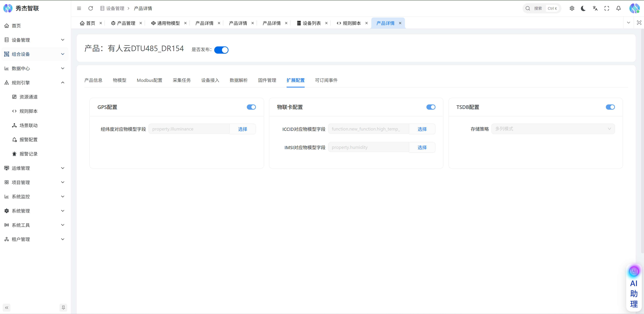Collapse sidebar with double-arrow icon
The width and height of the screenshot is (644, 314).
(7, 307)
